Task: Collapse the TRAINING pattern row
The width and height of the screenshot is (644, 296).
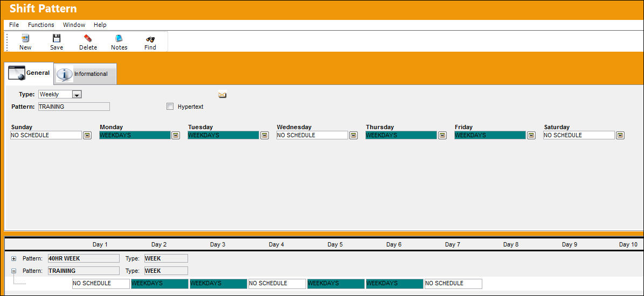Action: click(x=13, y=271)
